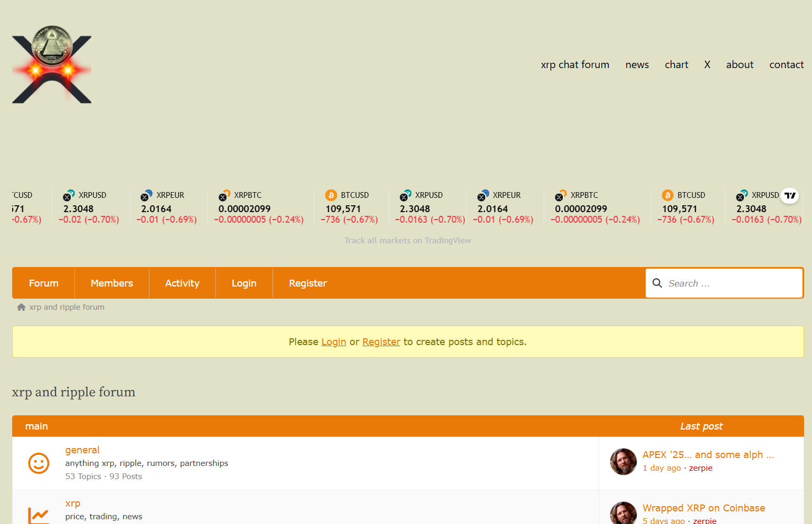Image resolution: width=812 pixels, height=524 pixels.
Task: Open the X nav link
Action: click(707, 64)
